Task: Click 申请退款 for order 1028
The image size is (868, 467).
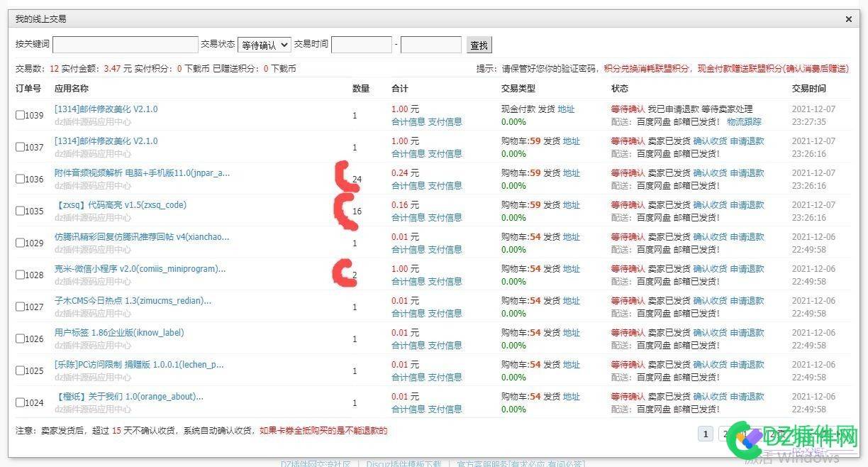Action: coord(747,269)
